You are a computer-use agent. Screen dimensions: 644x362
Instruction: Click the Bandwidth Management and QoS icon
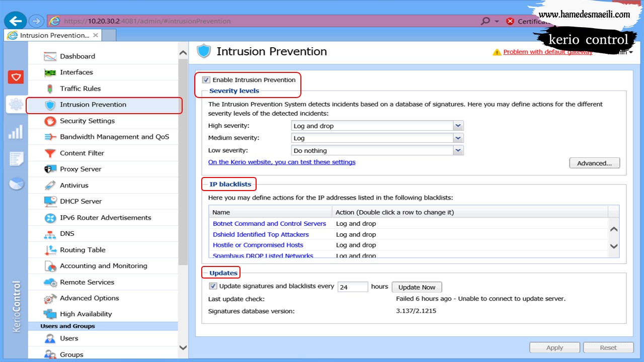click(50, 137)
